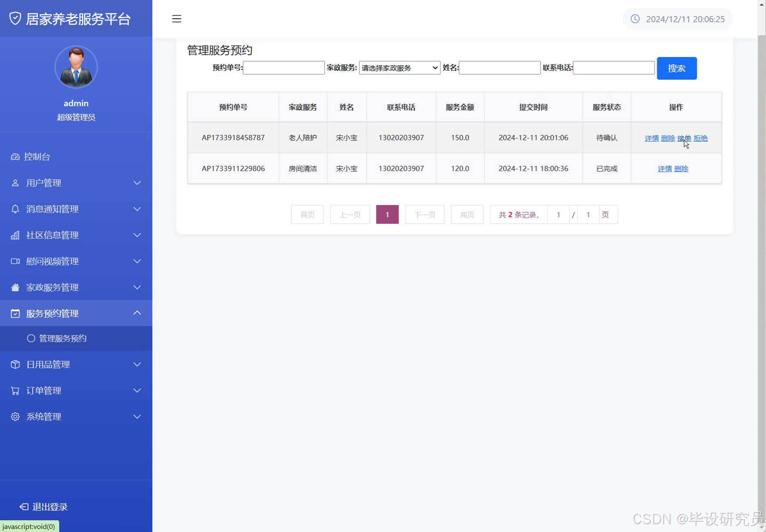Click the clock icon beside the date
766x532 pixels.
(635, 19)
